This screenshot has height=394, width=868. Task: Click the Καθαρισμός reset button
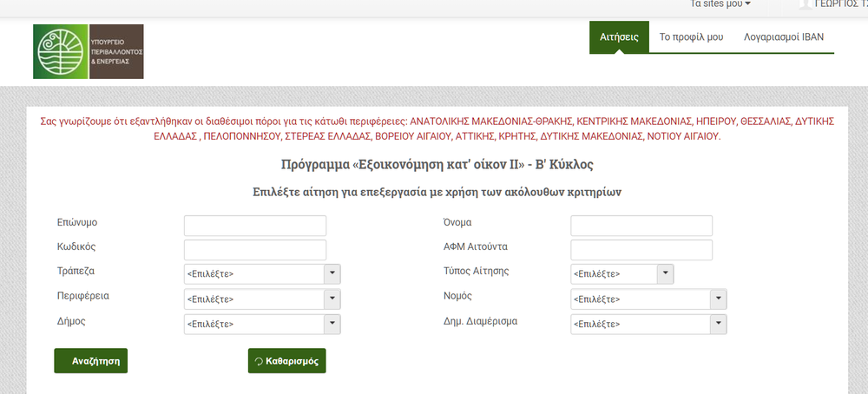point(287,361)
